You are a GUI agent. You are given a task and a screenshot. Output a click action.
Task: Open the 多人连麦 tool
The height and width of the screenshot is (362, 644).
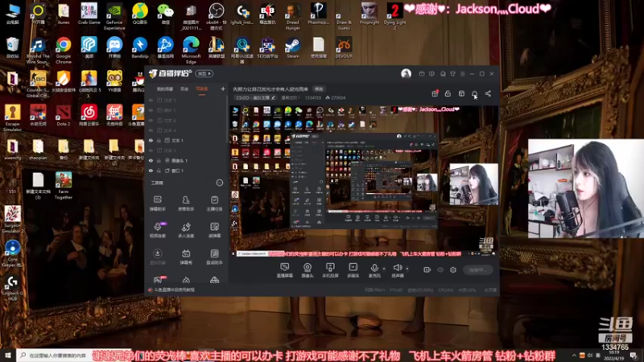(x=186, y=230)
